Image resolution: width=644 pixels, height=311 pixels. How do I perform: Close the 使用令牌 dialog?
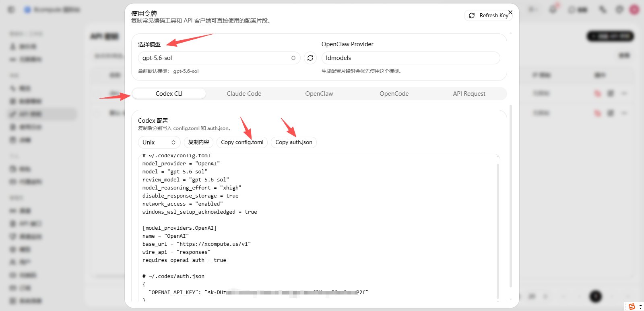click(510, 12)
